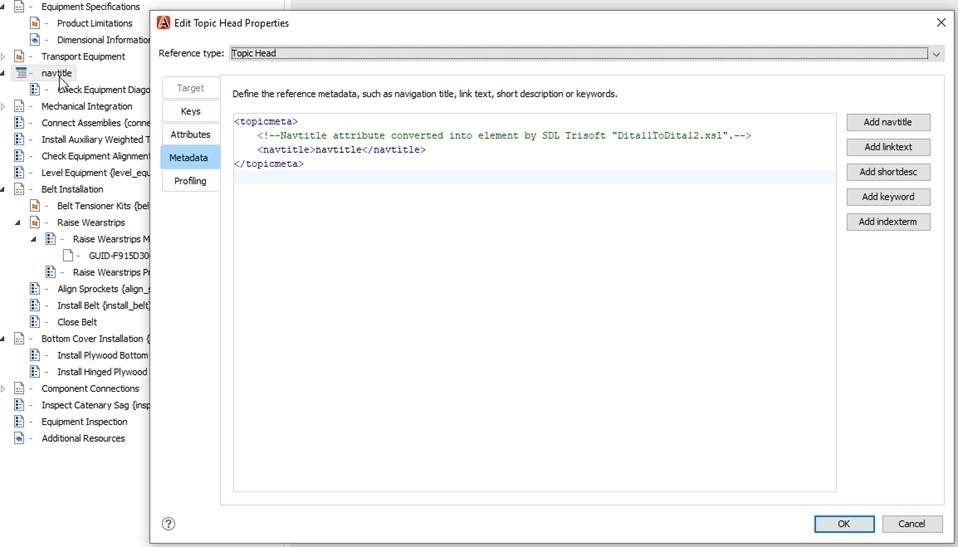Click the Belt Tensioner Kits topic icon
The width and height of the screenshot is (958, 547).
[35, 206]
